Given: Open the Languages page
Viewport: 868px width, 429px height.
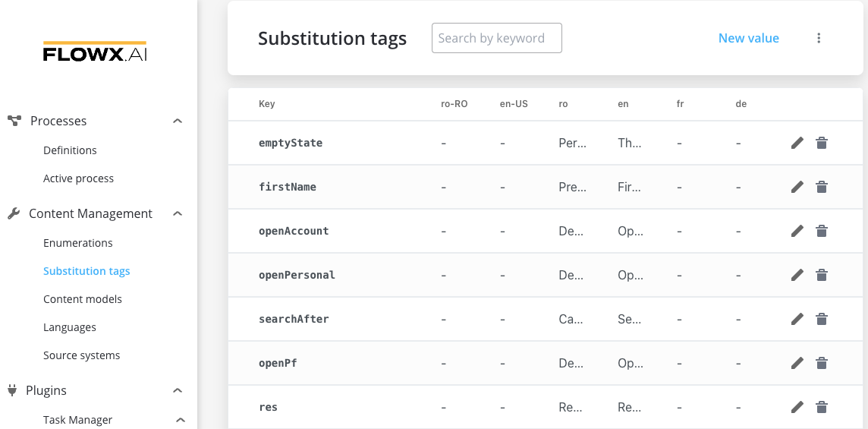Looking at the screenshot, I should point(70,327).
